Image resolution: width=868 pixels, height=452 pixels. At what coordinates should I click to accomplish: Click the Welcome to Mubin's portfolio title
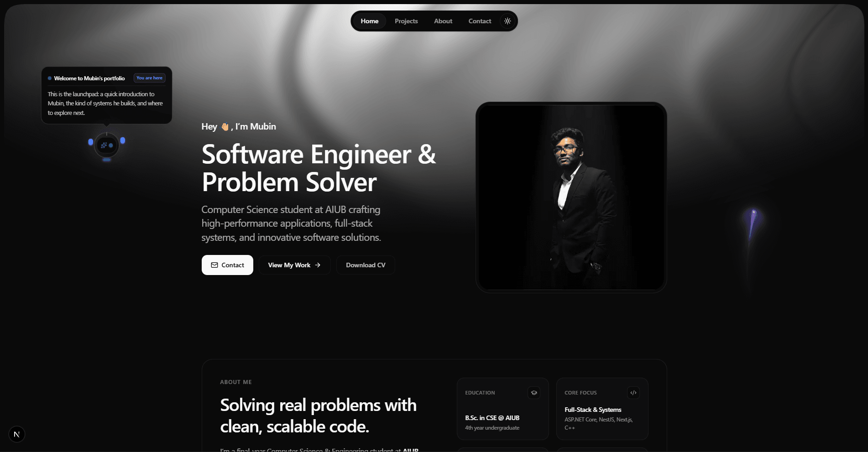coord(89,78)
